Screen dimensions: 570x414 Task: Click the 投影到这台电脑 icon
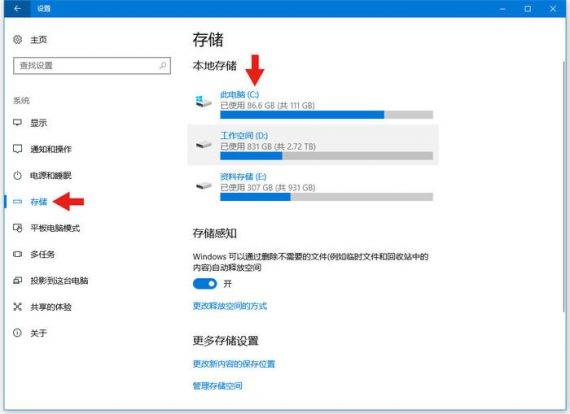[x=17, y=280]
